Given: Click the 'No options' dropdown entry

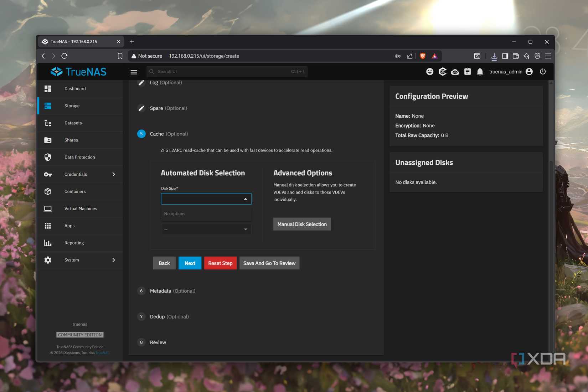Looking at the screenshot, I should pos(206,214).
